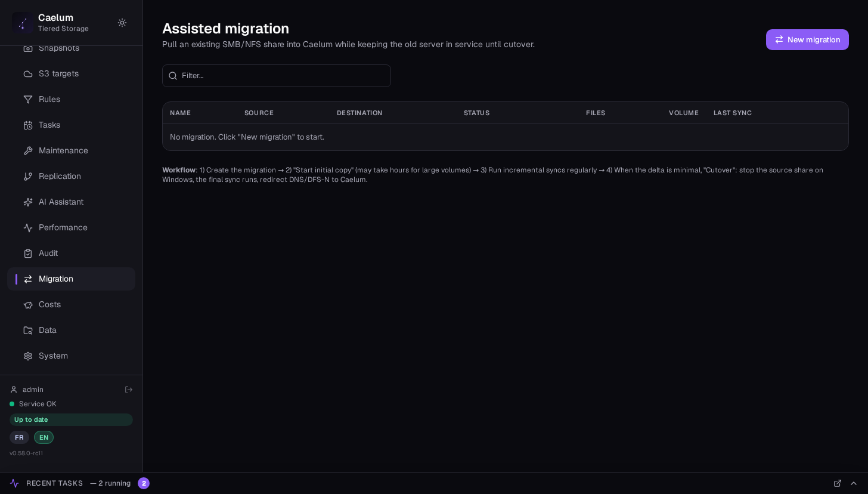Open the Performance page
The image size is (868, 494).
click(x=71, y=228)
